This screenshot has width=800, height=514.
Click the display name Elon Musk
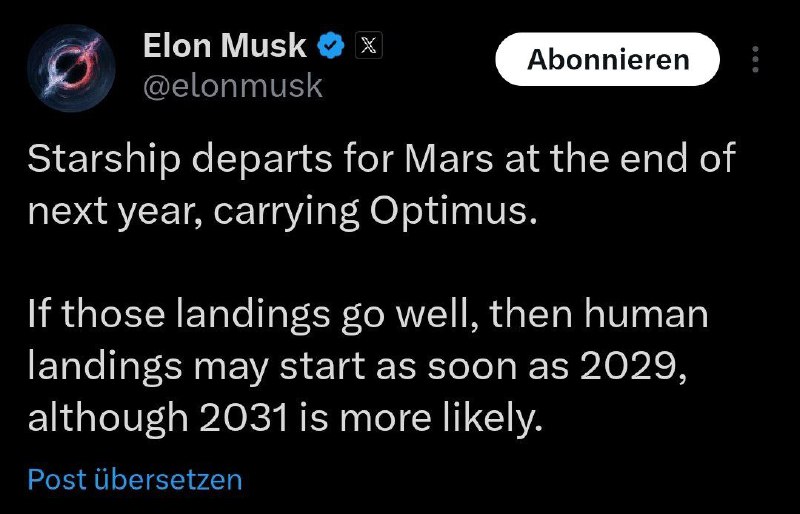click(x=225, y=45)
